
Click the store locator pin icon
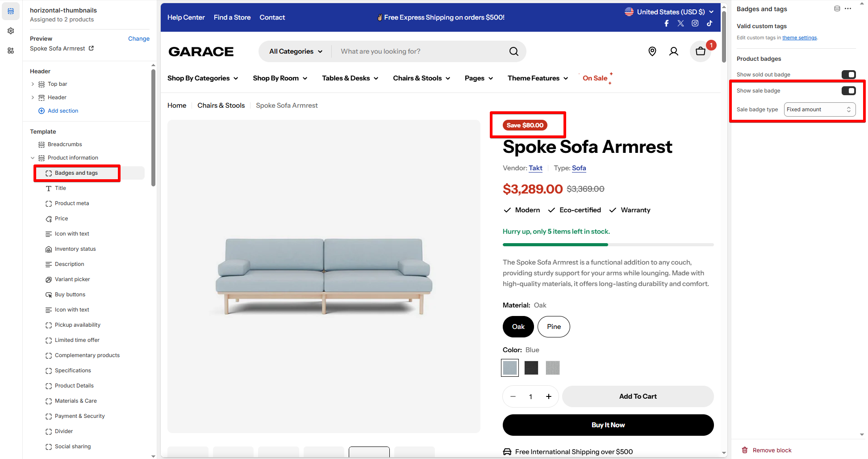pyautogui.click(x=652, y=51)
